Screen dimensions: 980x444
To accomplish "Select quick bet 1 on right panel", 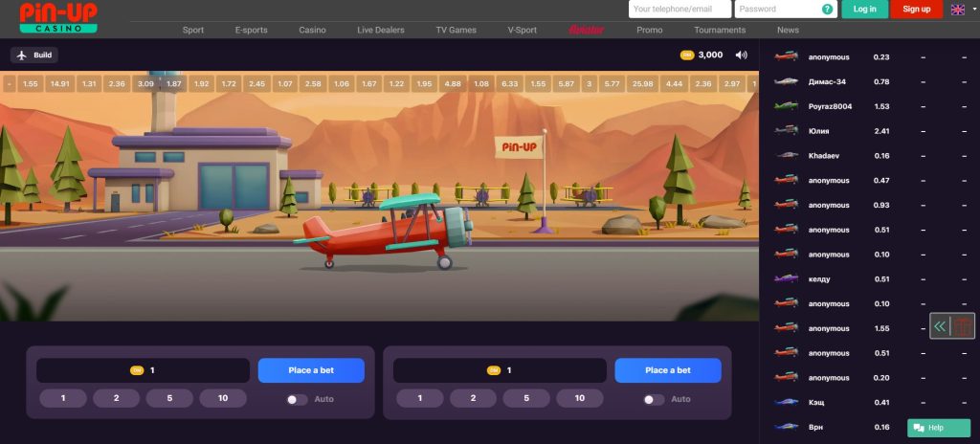I will click(x=420, y=398).
